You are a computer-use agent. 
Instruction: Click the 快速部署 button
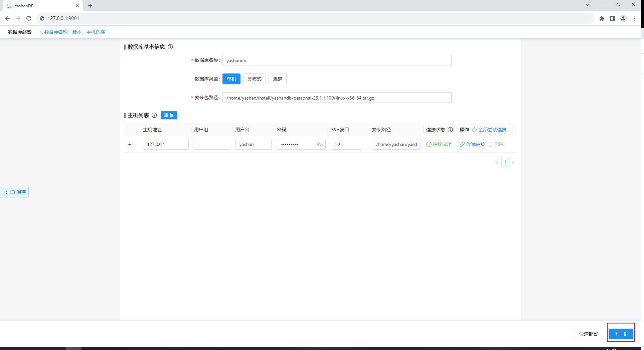[589, 334]
